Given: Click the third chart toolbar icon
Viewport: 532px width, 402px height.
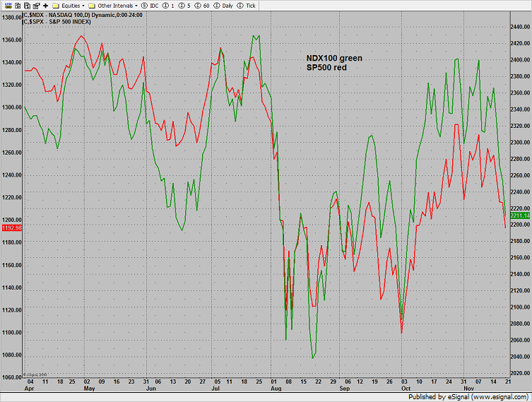Looking at the screenshot, I should 25,5.
